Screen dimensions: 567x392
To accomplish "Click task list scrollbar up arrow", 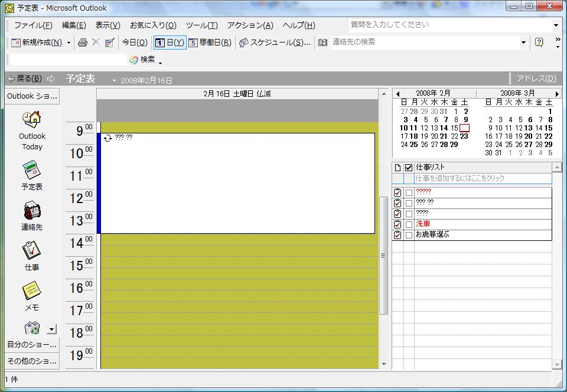I will pos(557,167).
